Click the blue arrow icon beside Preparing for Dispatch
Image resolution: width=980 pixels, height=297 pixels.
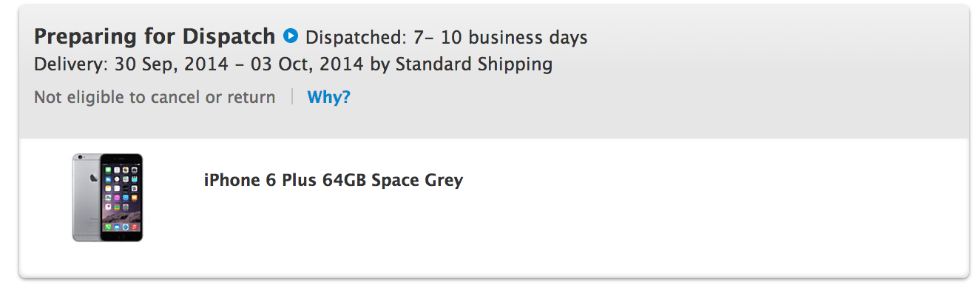point(291,36)
